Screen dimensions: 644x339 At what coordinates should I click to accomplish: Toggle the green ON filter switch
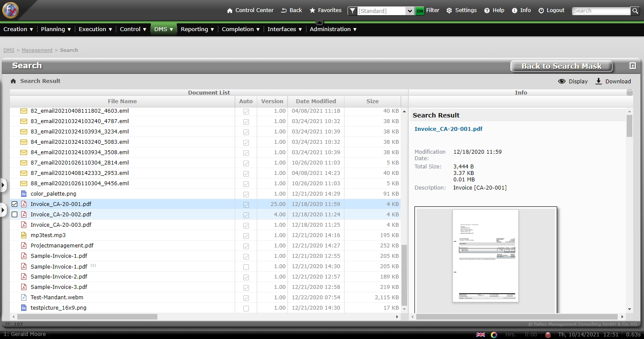[420, 11]
